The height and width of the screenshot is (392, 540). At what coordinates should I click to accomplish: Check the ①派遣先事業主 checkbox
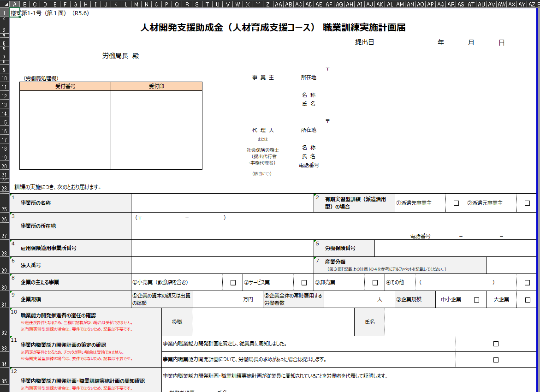click(457, 203)
